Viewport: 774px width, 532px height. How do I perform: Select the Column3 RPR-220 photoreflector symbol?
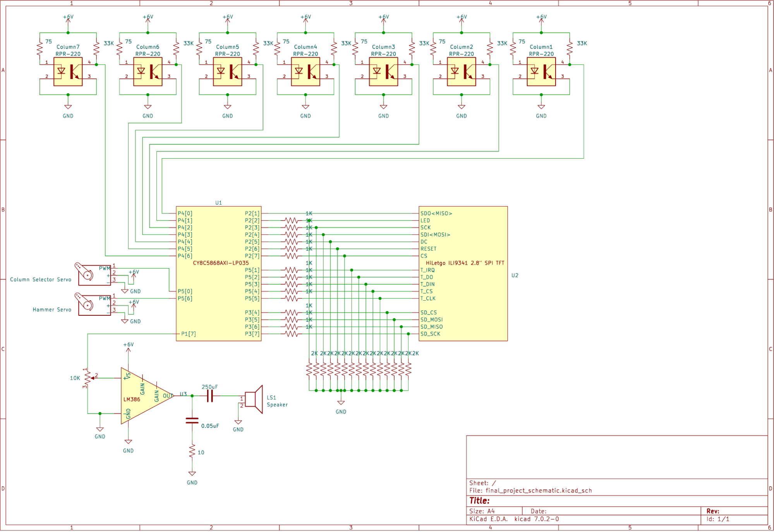click(383, 72)
